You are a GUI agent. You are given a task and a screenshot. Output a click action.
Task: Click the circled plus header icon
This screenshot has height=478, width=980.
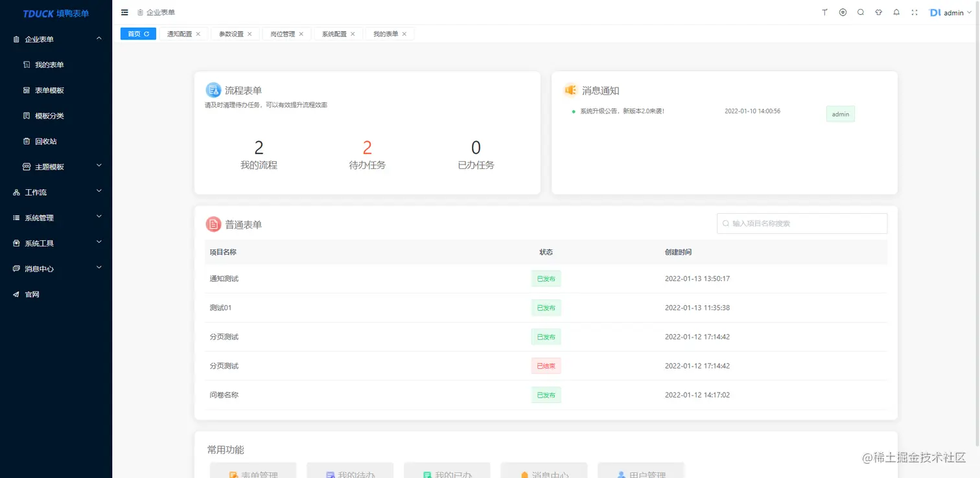843,12
